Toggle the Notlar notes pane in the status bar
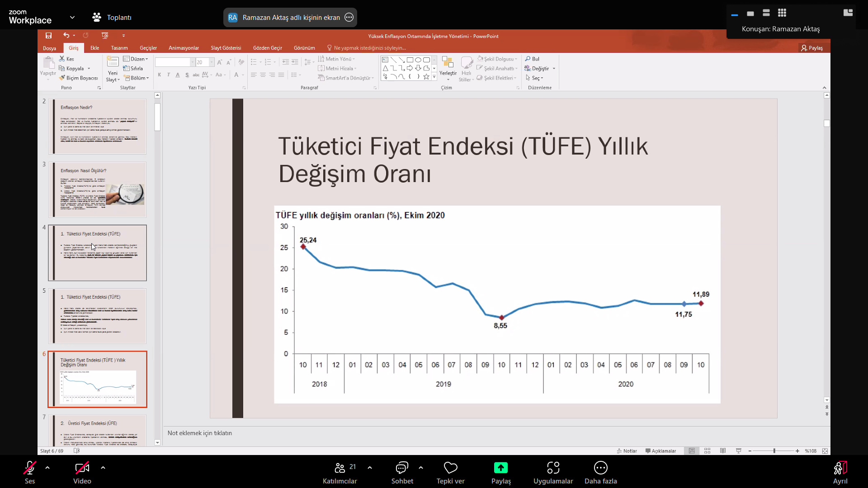This screenshot has width=868, height=488. click(627, 451)
